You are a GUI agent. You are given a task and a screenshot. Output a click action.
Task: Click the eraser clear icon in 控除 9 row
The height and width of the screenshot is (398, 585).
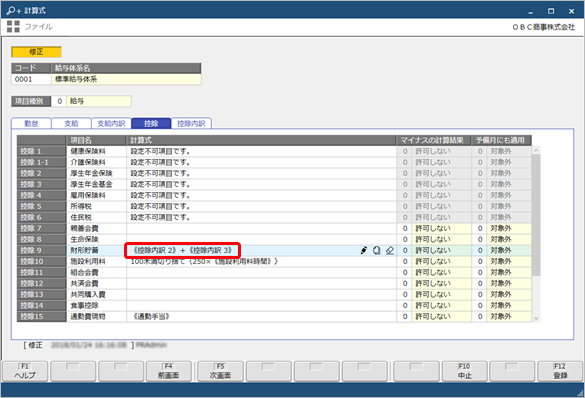click(390, 250)
